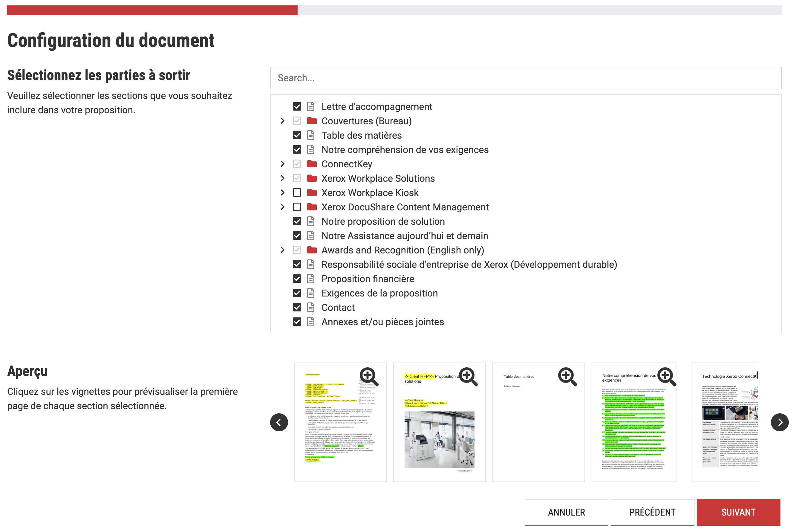
Task: Zoom the Proposition de solutions cover thumbnail
Action: [469, 377]
